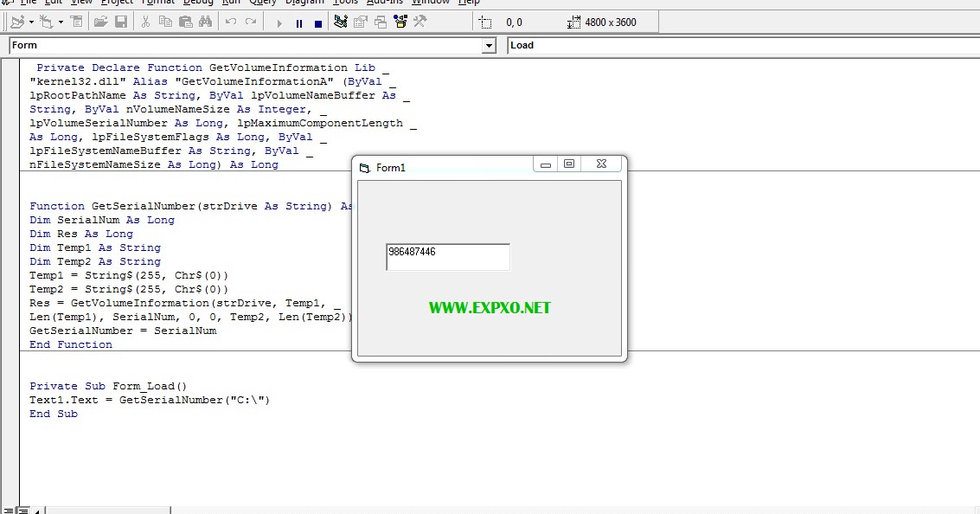The height and width of the screenshot is (514, 980).
Task: Open the Menu Editor
Action: pyautogui.click(x=76, y=22)
